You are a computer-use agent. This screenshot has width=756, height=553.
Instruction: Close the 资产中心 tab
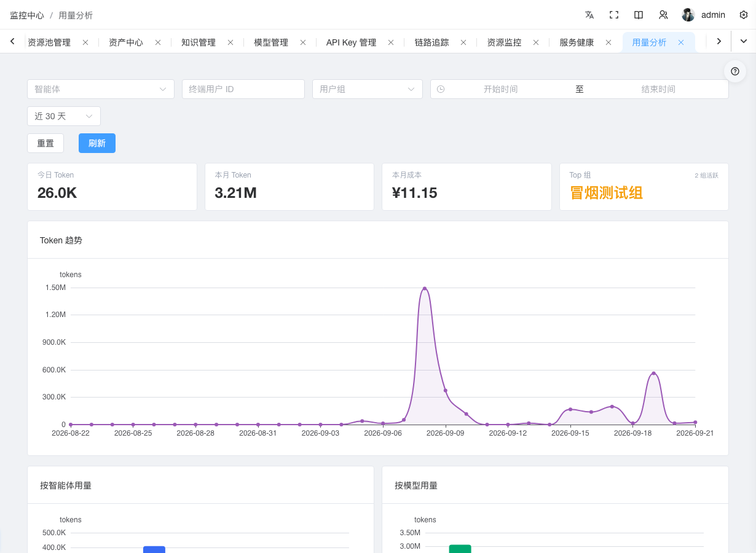tap(158, 42)
